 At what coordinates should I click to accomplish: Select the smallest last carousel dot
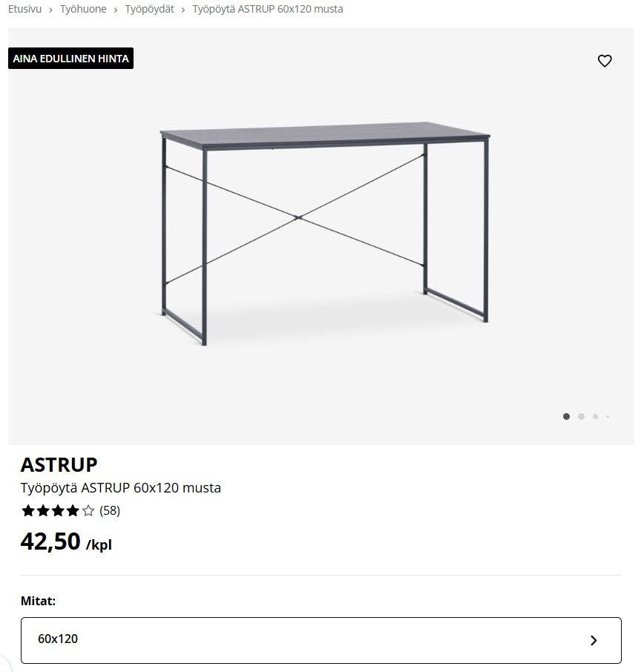tap(608, 417)
